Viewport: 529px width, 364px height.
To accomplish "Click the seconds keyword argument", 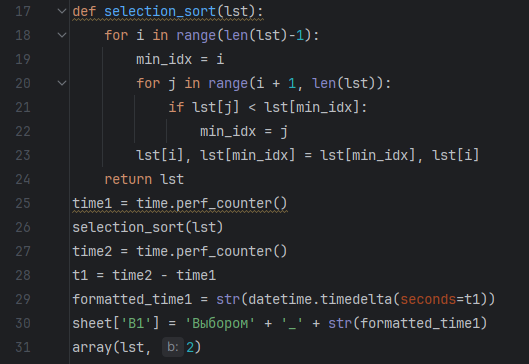I will pos(428,300).
